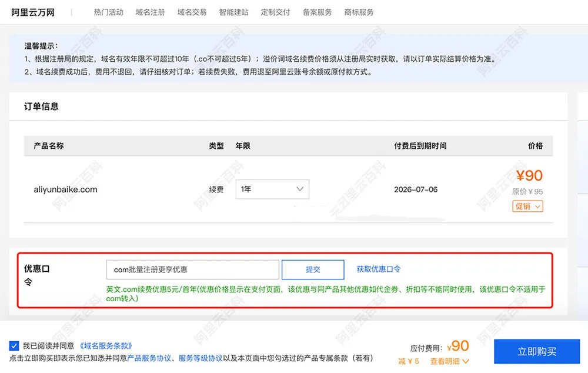
Task: Open the 热门活动 menu
Action: tap(108, 12)
